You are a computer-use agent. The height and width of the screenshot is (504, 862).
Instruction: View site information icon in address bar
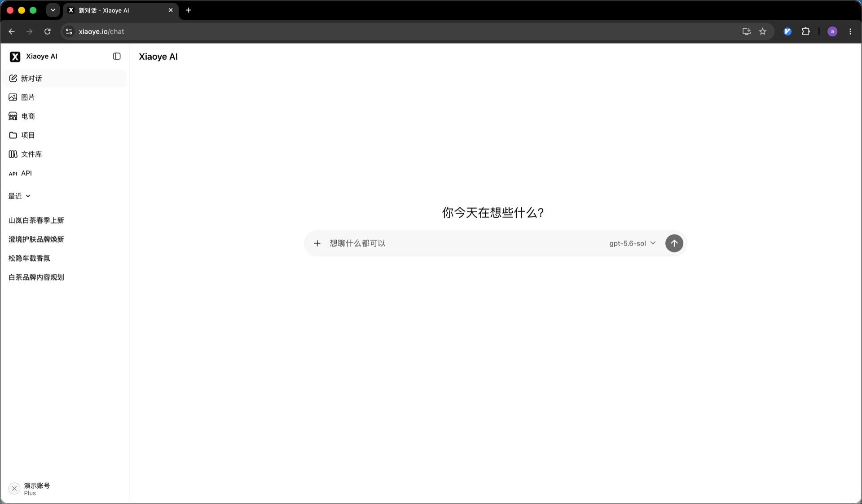click(69, 31)
